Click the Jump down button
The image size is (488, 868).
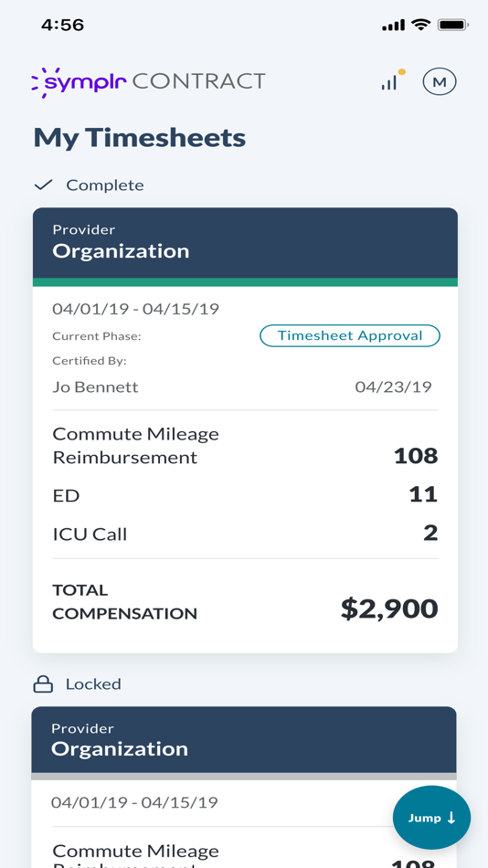(x=431, y=818)
